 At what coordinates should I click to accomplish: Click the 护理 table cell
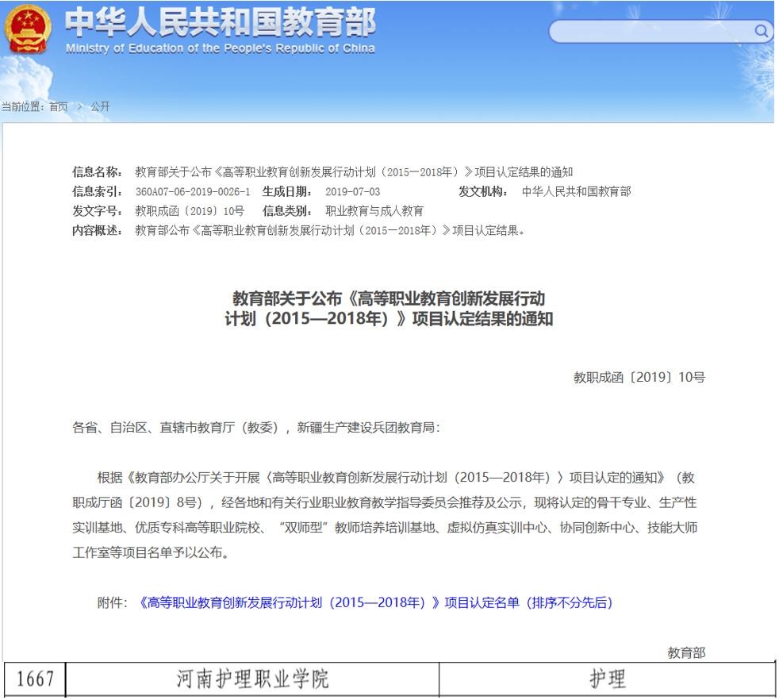pos(606,679)
